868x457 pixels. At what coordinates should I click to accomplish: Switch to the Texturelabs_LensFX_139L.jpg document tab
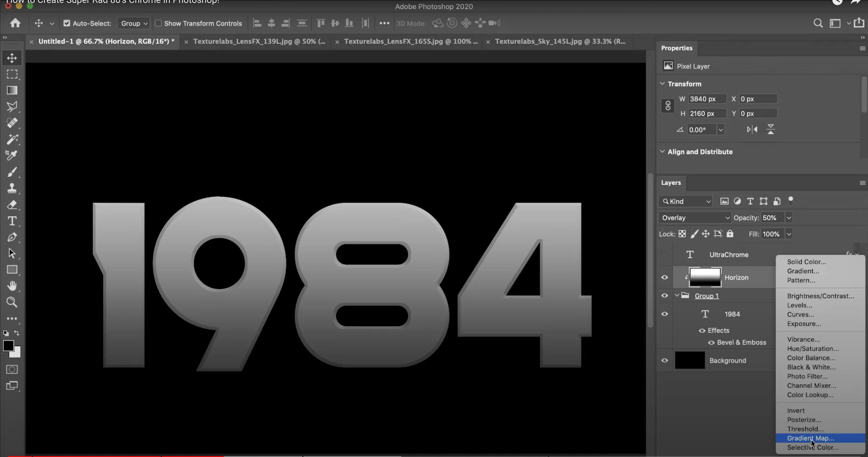[259, 41]
